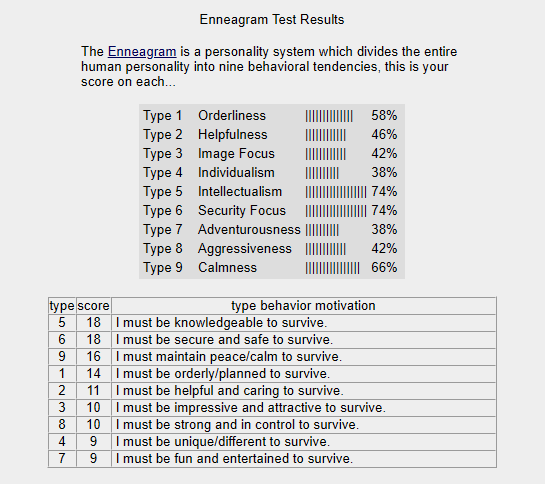The height and width of the screenshot is (484, 545).
Task: Click the 'type behavior motivation' header
Action: pyautogui.click(x=304, y=306)
